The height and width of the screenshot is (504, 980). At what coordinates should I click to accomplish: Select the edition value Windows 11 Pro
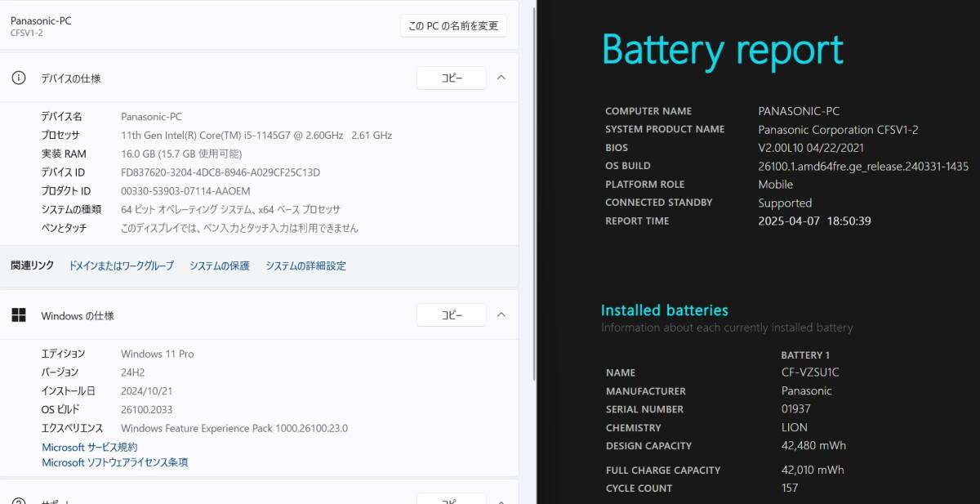click(x=158, y=354)
